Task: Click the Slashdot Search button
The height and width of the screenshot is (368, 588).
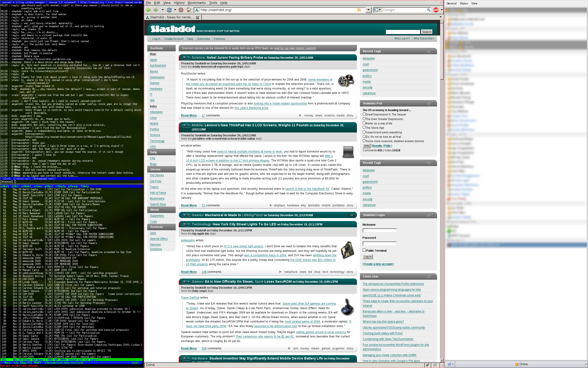Action: (x=427, y=32)
